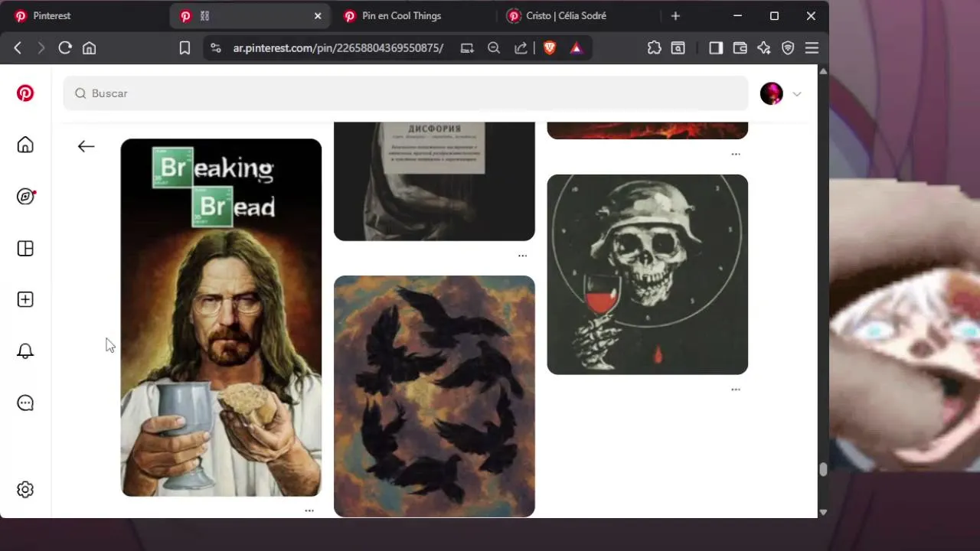
Task: Open the extensions puzzle icon
Action: coord(654,48)
